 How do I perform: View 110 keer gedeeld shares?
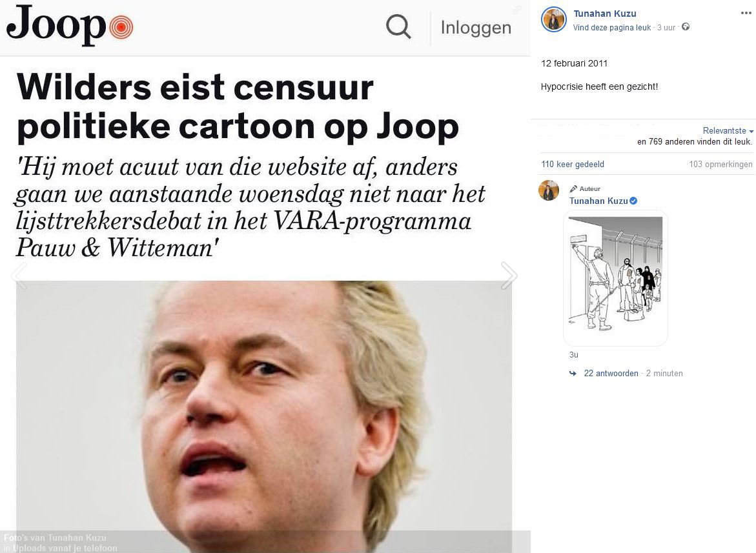click(572, 165)
